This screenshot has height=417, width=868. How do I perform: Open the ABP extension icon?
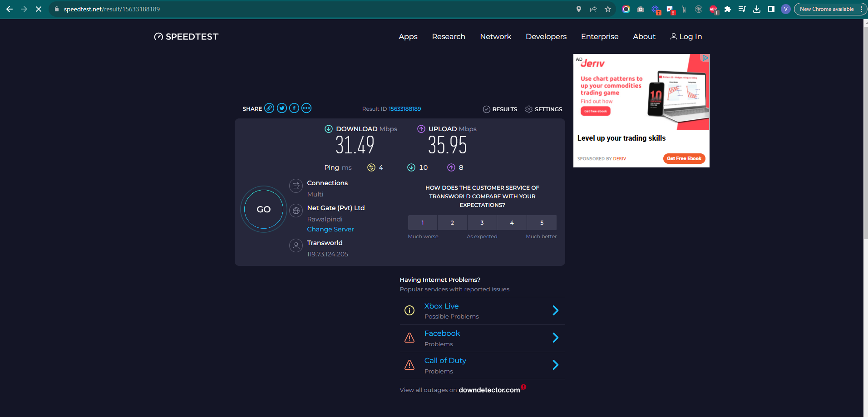pyautogui.click(x=713, y=9)
